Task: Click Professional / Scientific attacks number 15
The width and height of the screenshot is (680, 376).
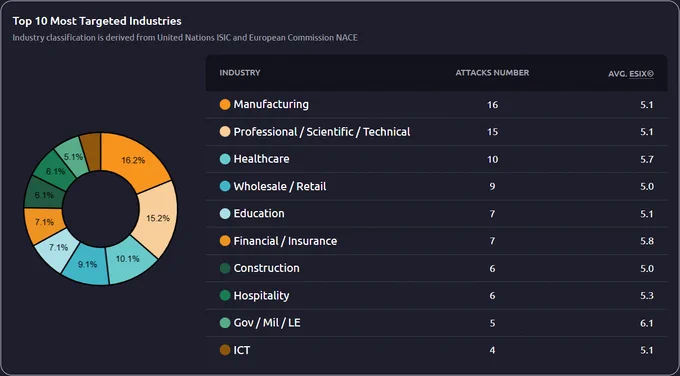Action: pyautogui.click(x=492, y=132)
